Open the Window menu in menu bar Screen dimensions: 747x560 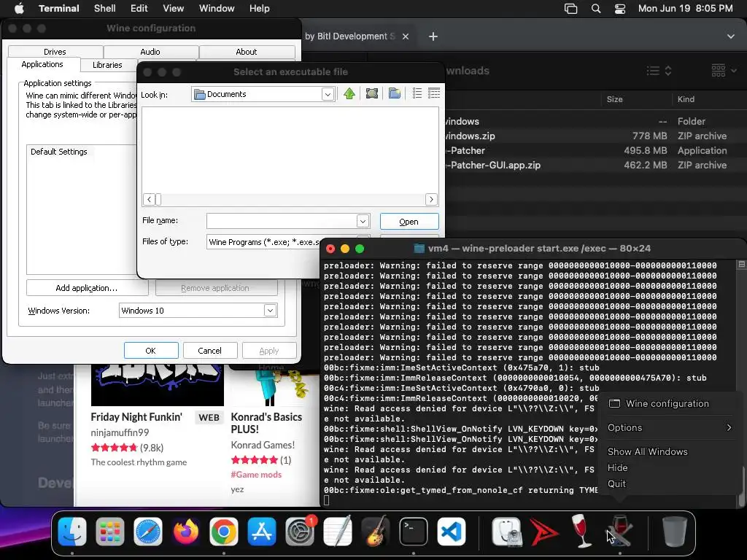coord(216,9)
